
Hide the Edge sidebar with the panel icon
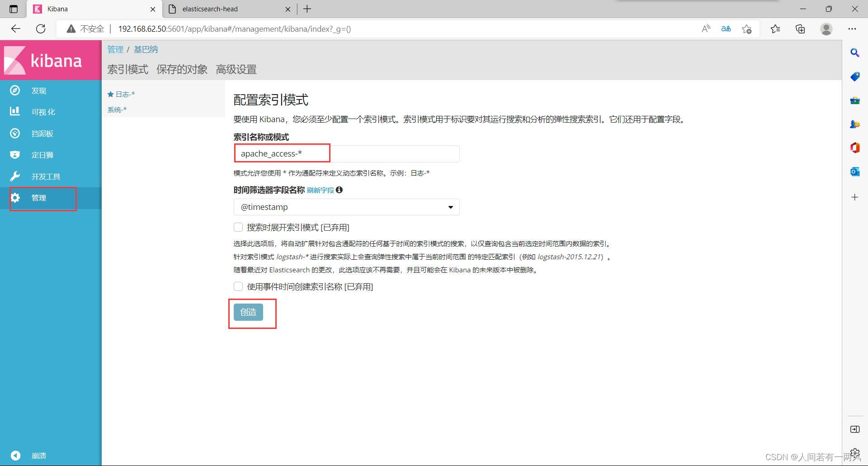(855, 429)
